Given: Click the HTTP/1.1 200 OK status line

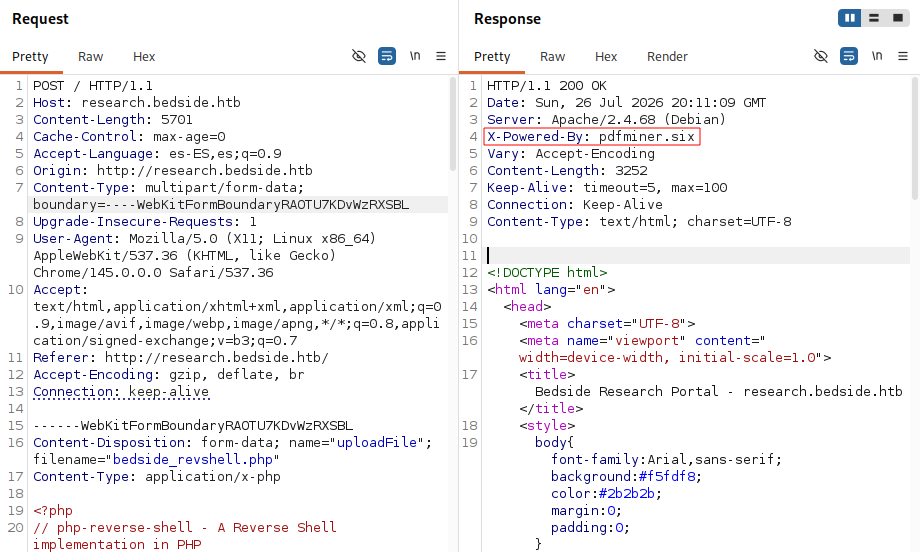Looking at the screenshot, I should 546,86.
